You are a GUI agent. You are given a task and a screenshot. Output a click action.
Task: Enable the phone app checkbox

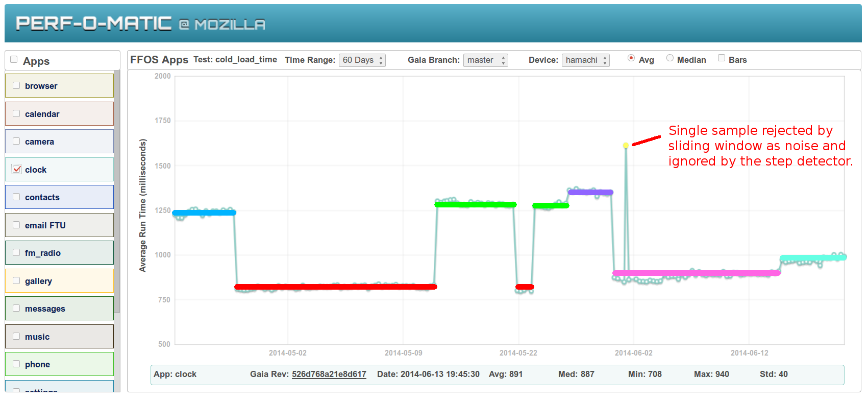(16, 364)
